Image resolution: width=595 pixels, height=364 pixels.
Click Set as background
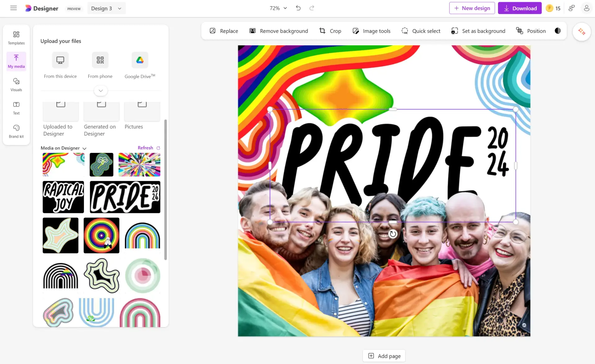[478, 31]
